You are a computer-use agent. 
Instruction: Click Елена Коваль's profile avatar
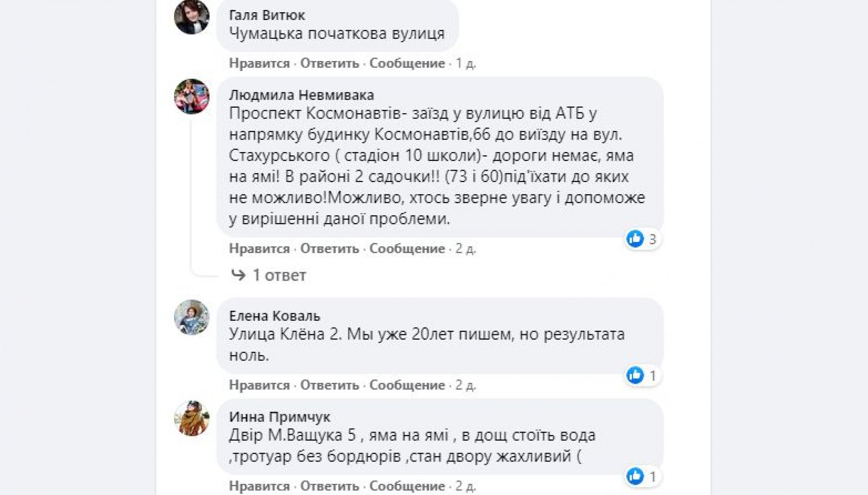click(x=192, y=317)
